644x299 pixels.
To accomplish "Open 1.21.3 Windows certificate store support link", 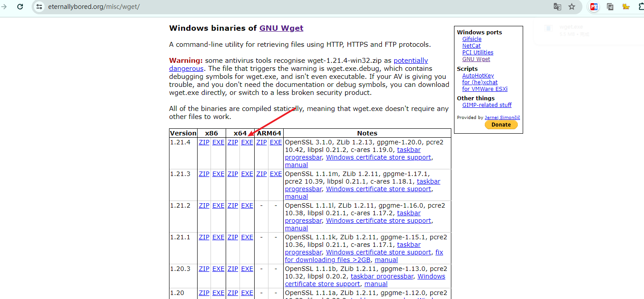I will point(379,189).
